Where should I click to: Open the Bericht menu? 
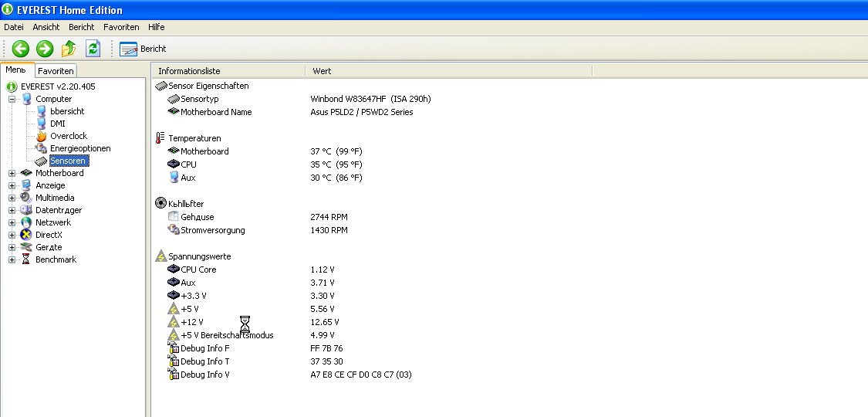(x=81, y=27)
